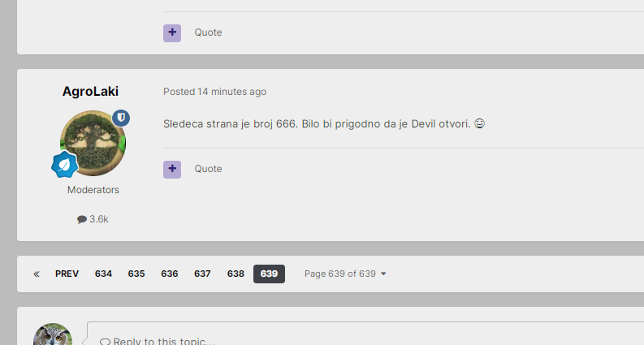The width and height of the screenshot is (644, 345).
Task: Click the owl avatar beside reply box
Action: pyautogui.click(x=53, y=334)
